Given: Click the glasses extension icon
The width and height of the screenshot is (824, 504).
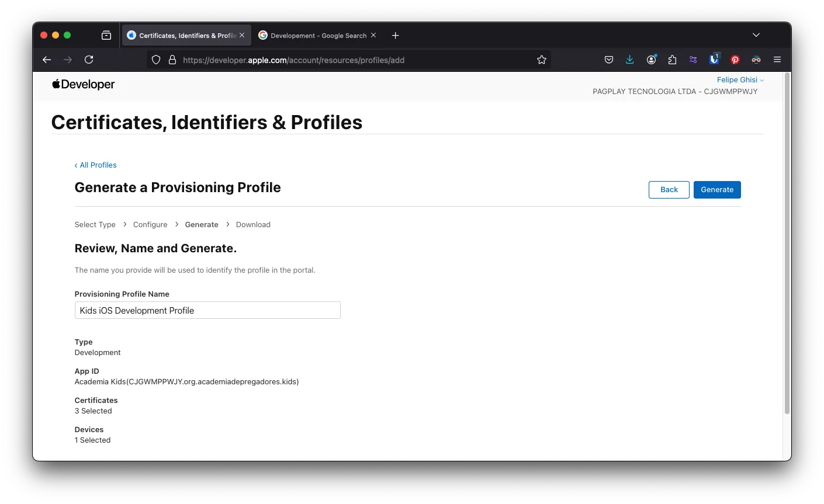Looking at the screenshot, I should pyautogui.click(x=756, y=60).
